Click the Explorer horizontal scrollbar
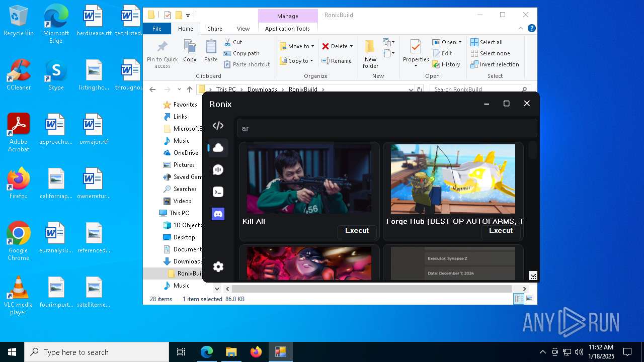 coord(372,289)
